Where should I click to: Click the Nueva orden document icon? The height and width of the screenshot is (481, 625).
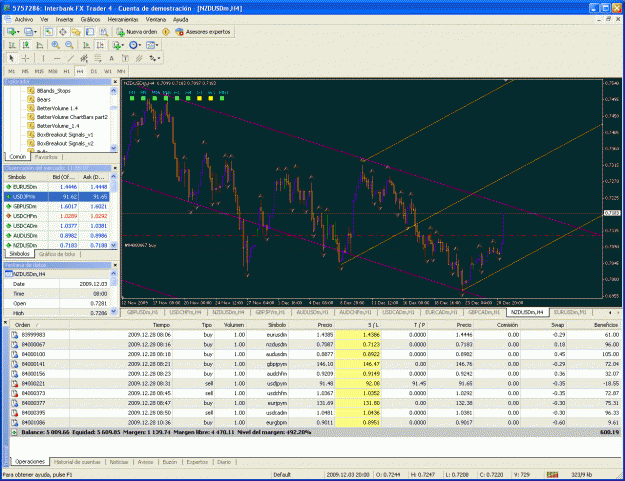coord(120,31)
